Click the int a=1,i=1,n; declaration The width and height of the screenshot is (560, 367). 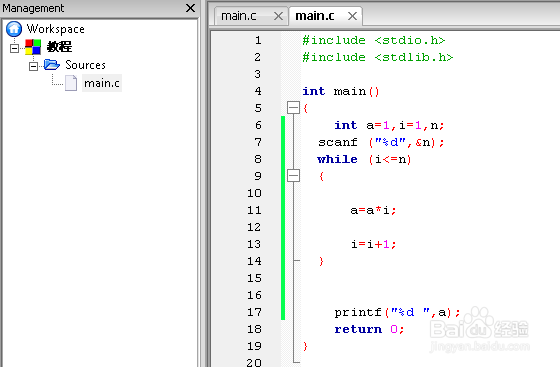click(x=389, y=125)
